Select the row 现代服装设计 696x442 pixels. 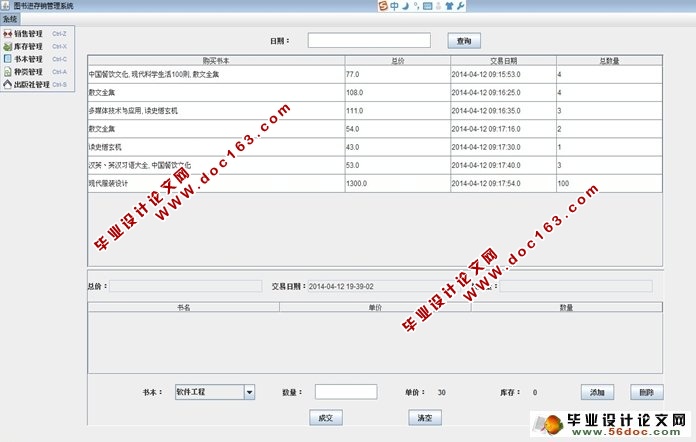(x=375, y=184)
